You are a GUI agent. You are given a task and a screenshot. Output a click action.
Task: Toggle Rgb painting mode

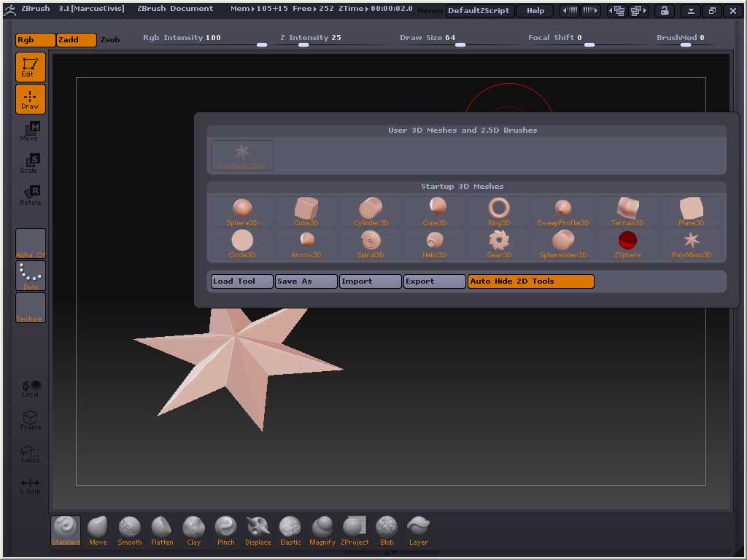click(35, 40)
